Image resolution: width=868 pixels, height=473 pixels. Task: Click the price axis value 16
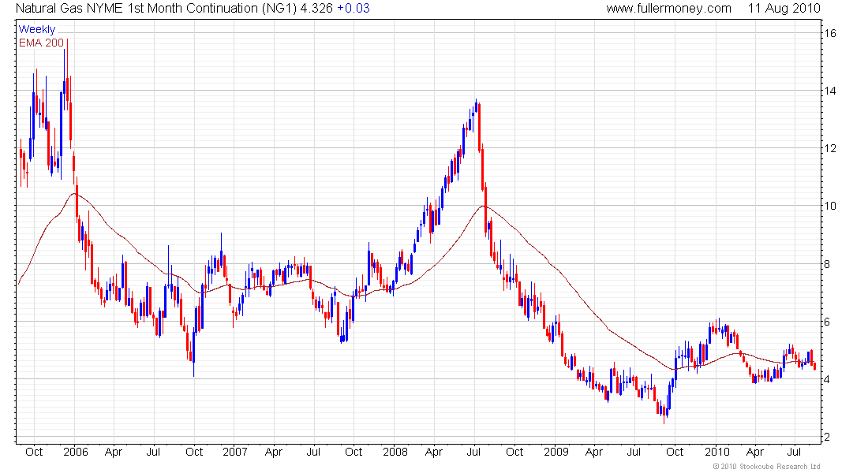[x=830, y=33]
